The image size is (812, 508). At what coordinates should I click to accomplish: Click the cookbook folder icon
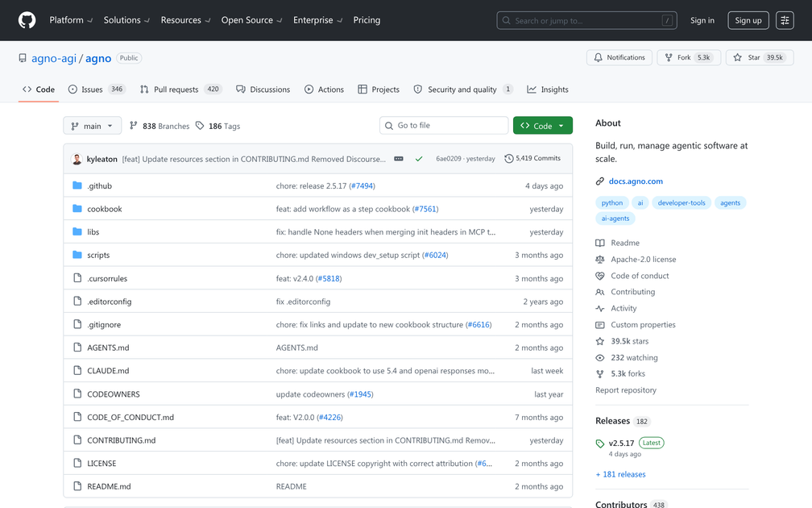[77, 208]
